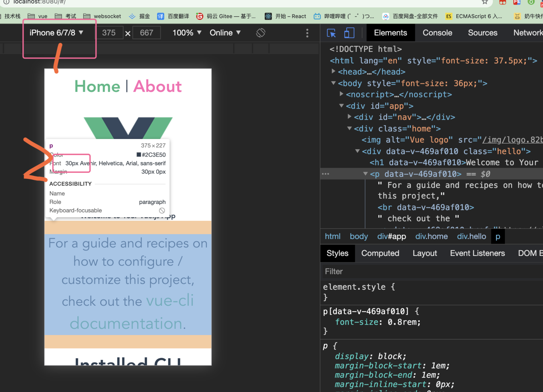Click the three dots beside the selected p node
543x392 pixels.
coord(326,174)
